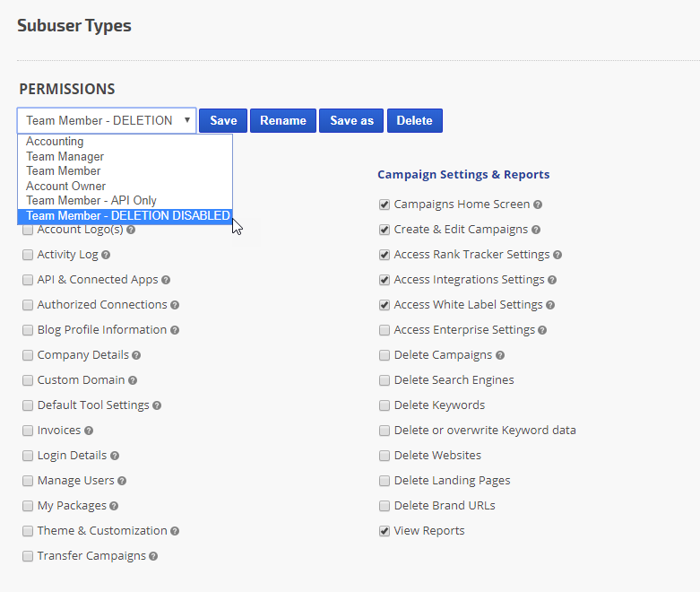Select Team Manager in the list

(x=65, y=156)
